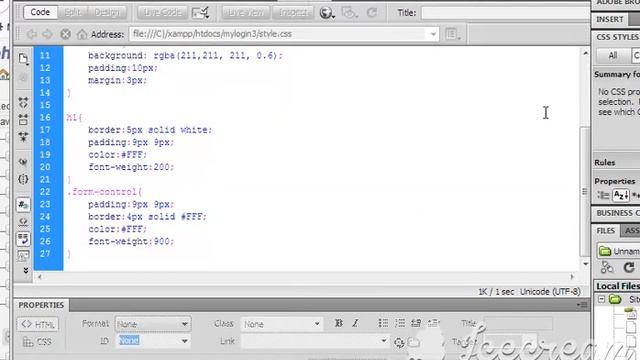The image size is (640, 360).
Task: Click the Collapse Full Tag icon
Action: 23,102
